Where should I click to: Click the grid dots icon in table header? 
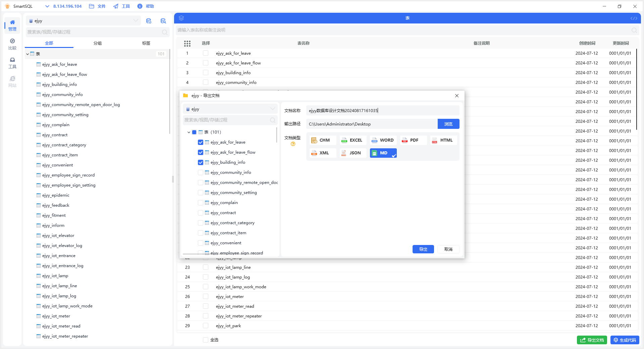tap(187, 43)
